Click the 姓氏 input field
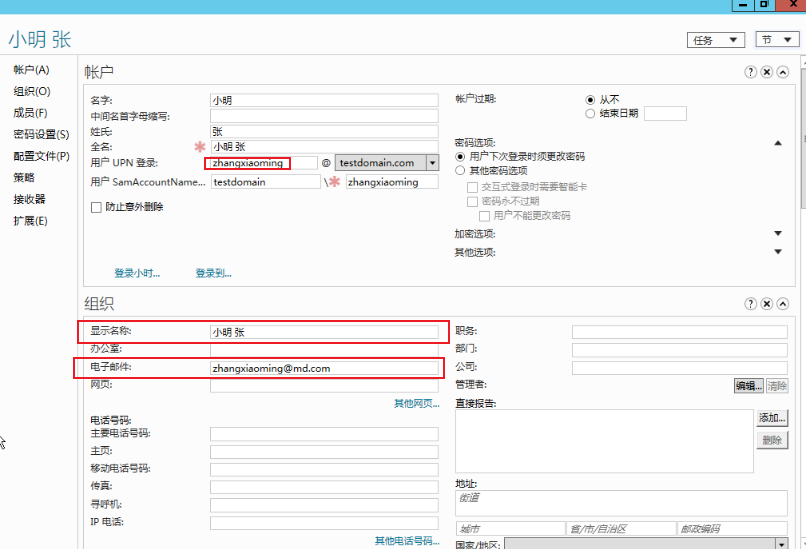Viewport: 806px width, 549px height. 324,132
